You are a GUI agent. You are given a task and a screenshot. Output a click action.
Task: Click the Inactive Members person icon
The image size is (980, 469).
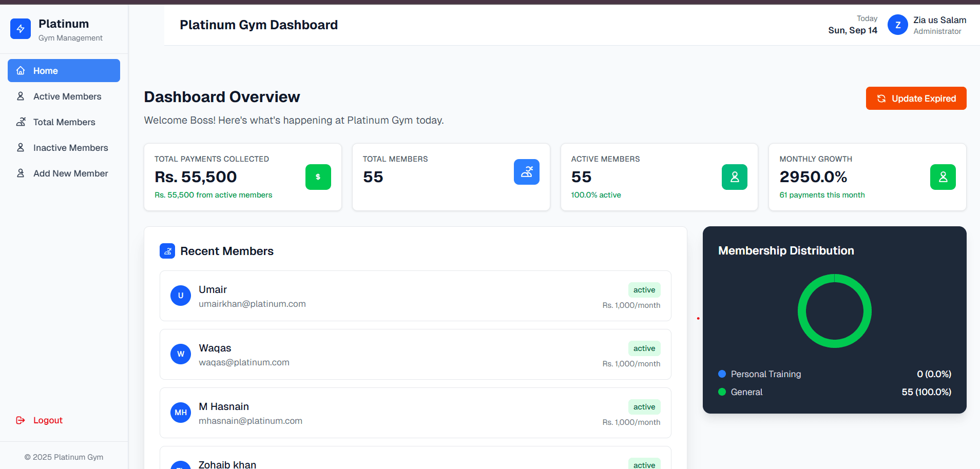coord(21,147)
